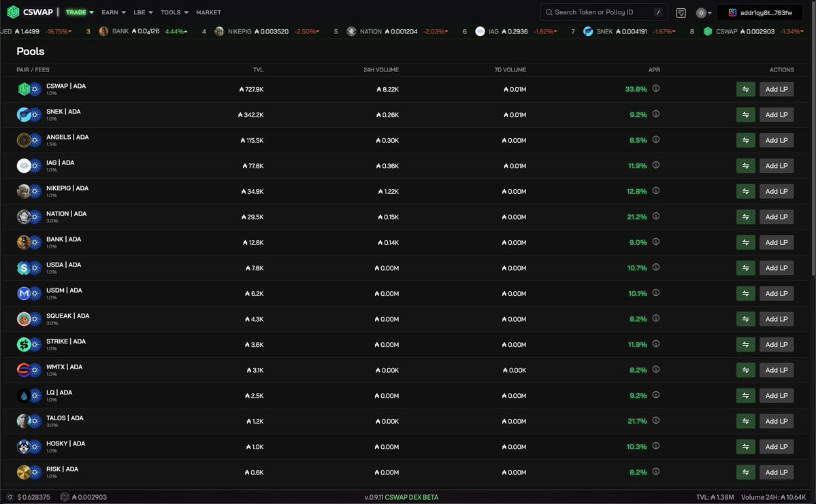816x504 pixels.
Task: Sort pools by TVL column header
Action: (258, 69)
